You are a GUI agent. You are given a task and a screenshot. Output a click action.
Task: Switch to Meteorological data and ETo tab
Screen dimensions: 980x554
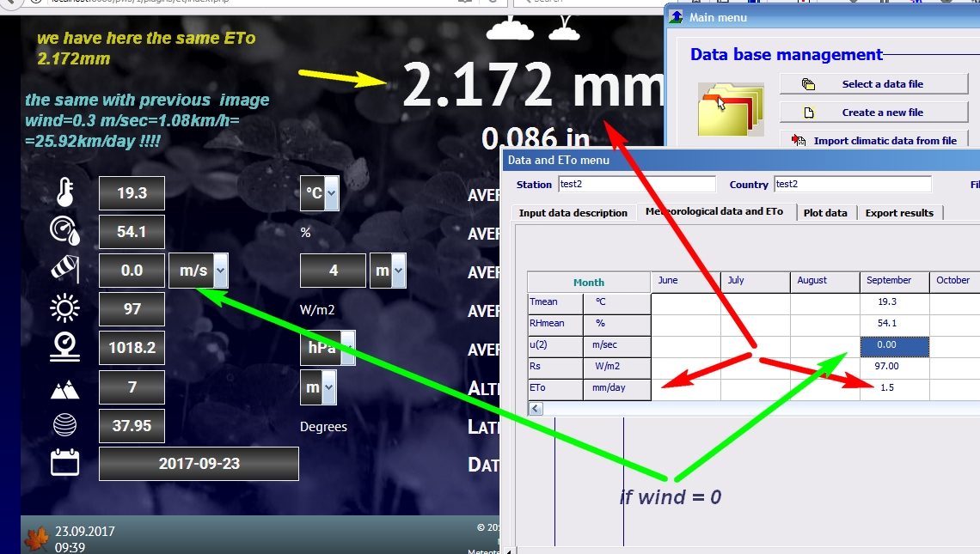pos(714,211)
